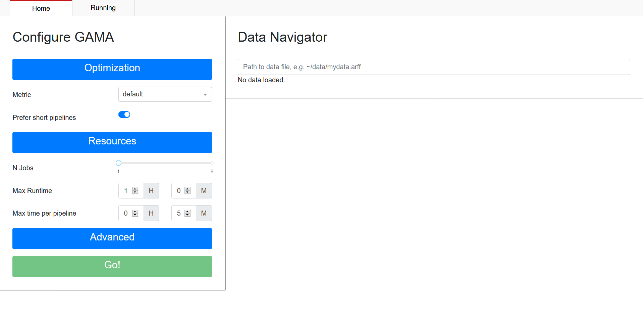Click the Max time per pipeline minutes field
Screen dimensions: 644x315
coord(183,213)
